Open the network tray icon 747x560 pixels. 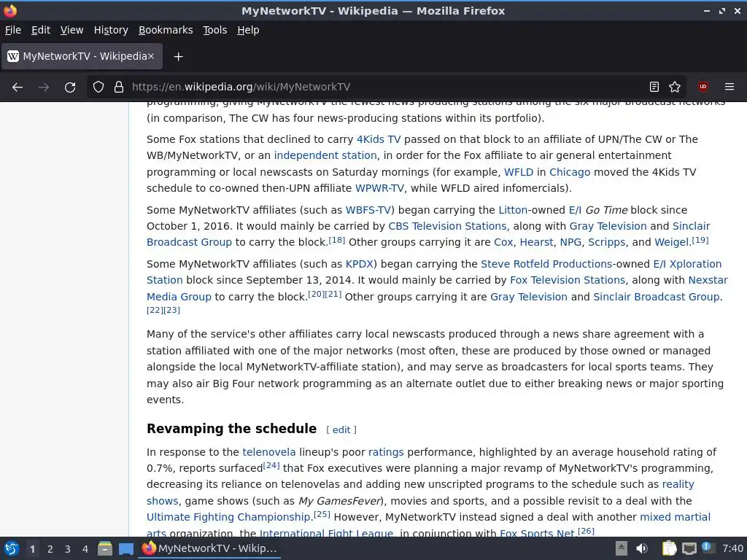(x=689, y=548)
